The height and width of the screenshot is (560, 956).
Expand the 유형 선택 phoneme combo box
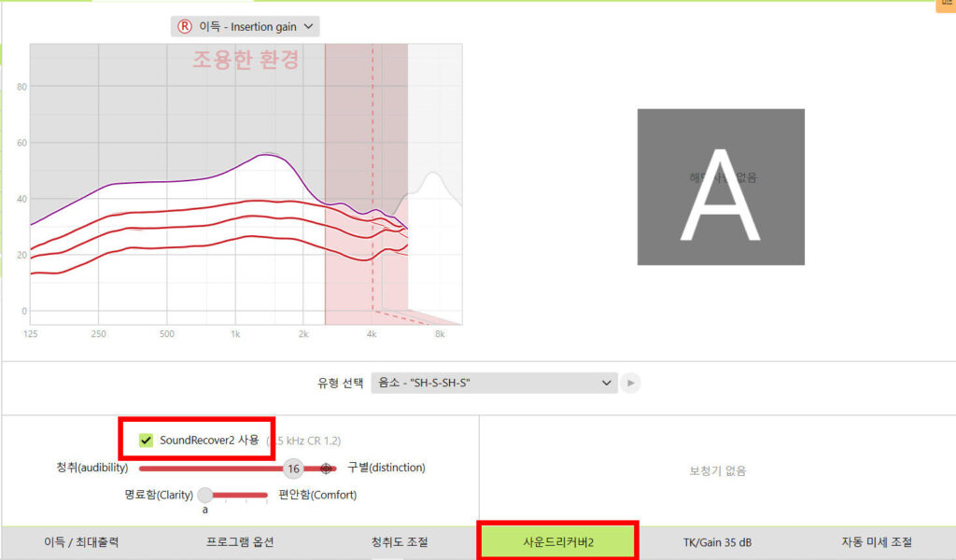coord(493,383)
